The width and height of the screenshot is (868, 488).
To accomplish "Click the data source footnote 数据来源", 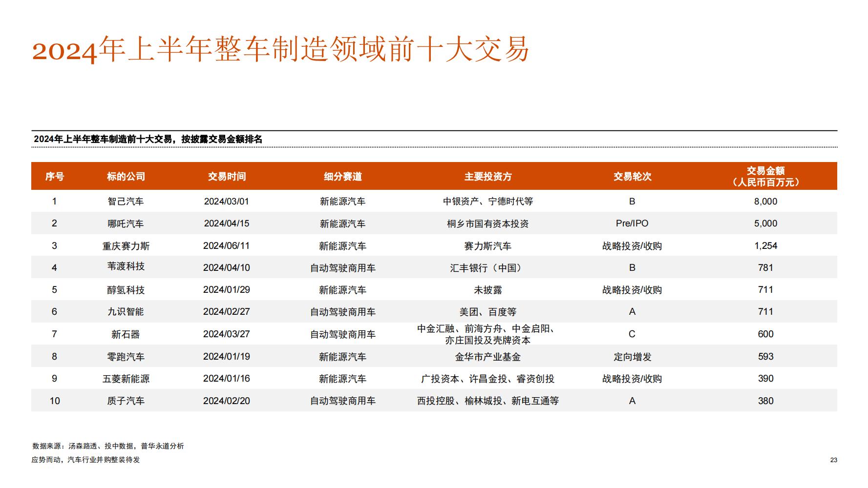I will [x=108, y=446].
